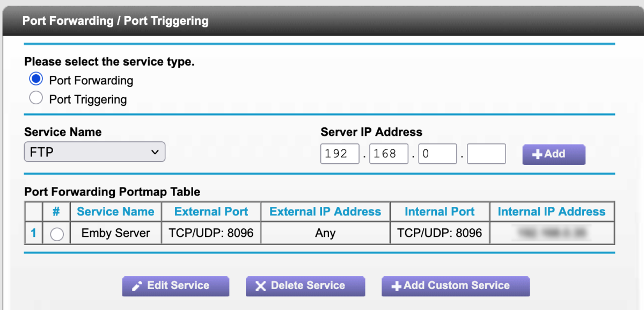Open the Service Name dropdown showing FTP
This screenshot has height=310, width=644.
point(94,152)
